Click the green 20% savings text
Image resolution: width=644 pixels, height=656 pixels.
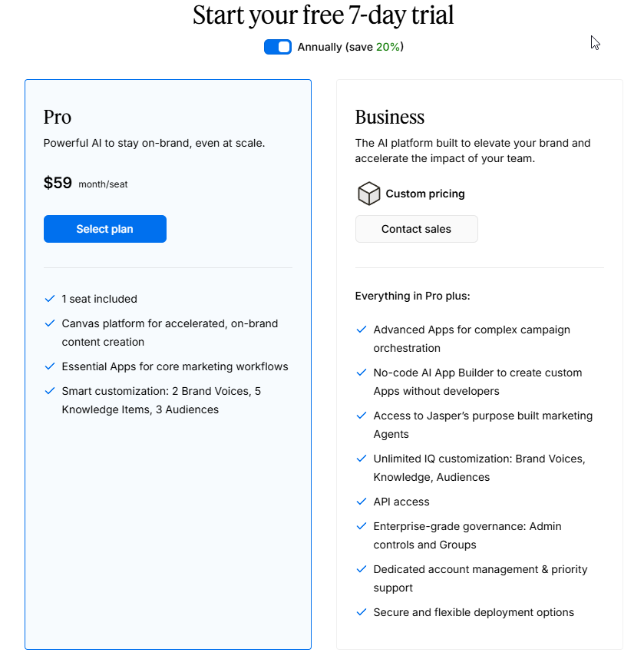[x=388, y=47]
